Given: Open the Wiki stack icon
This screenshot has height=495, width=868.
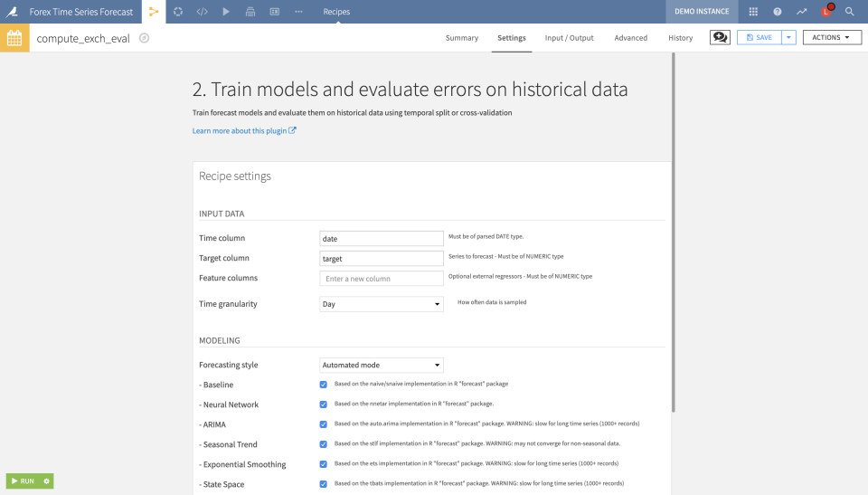Looking at the screenshot, I should tap(250, 11).
